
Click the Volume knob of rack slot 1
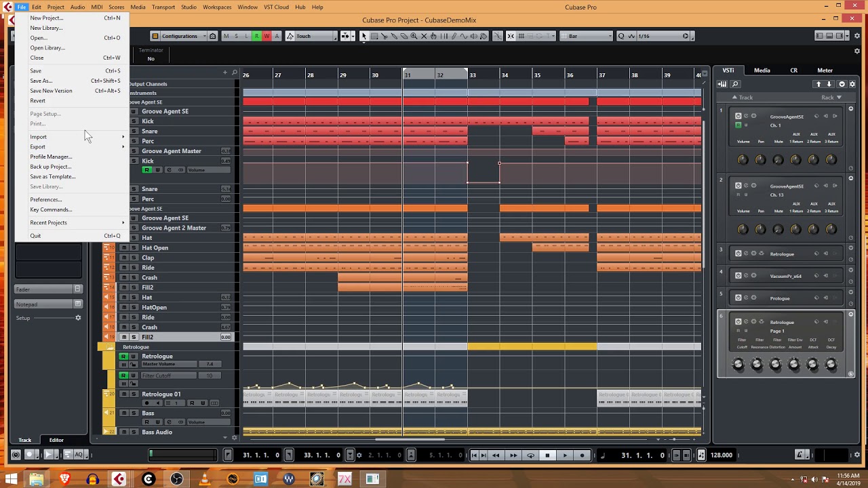point(743,159)
